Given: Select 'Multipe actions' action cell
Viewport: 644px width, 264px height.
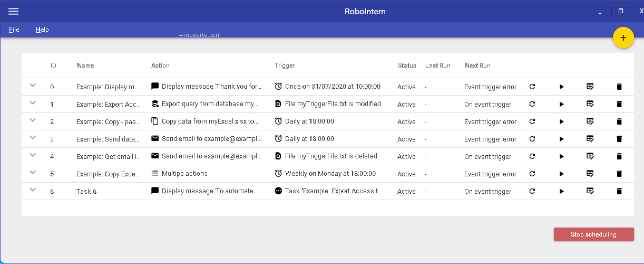Looking at the screenshot, I should 184,174.
